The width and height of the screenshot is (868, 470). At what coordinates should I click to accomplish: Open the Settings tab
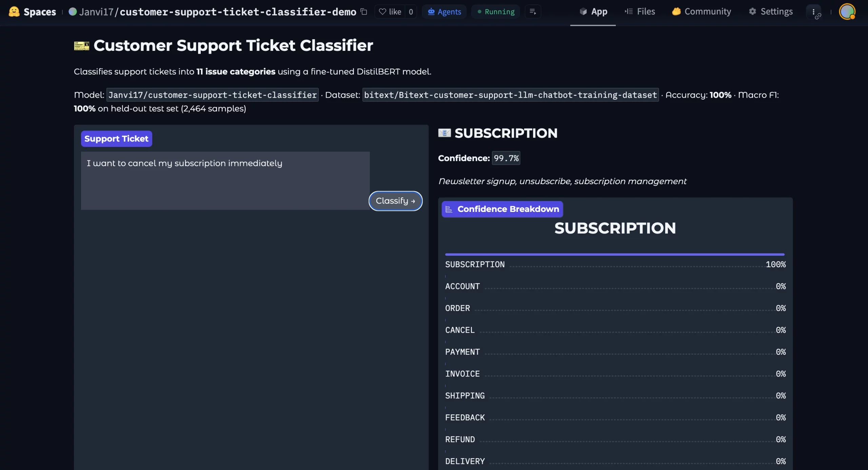[x=771, y=12]
